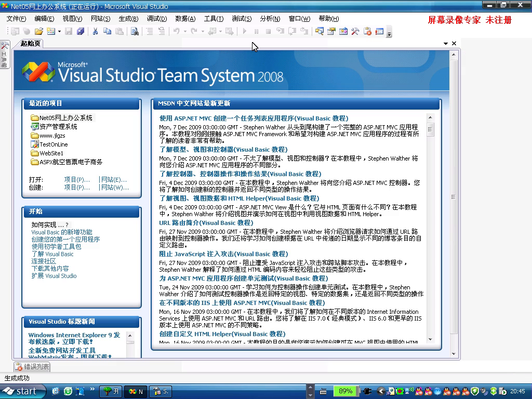
Task: Click the Windows start button
Action: (22, 391)
